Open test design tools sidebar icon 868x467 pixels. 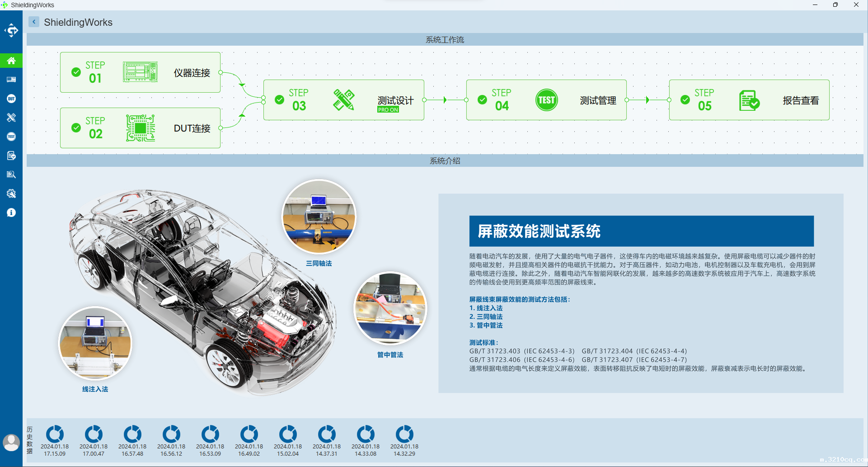(x=11, y=118)
